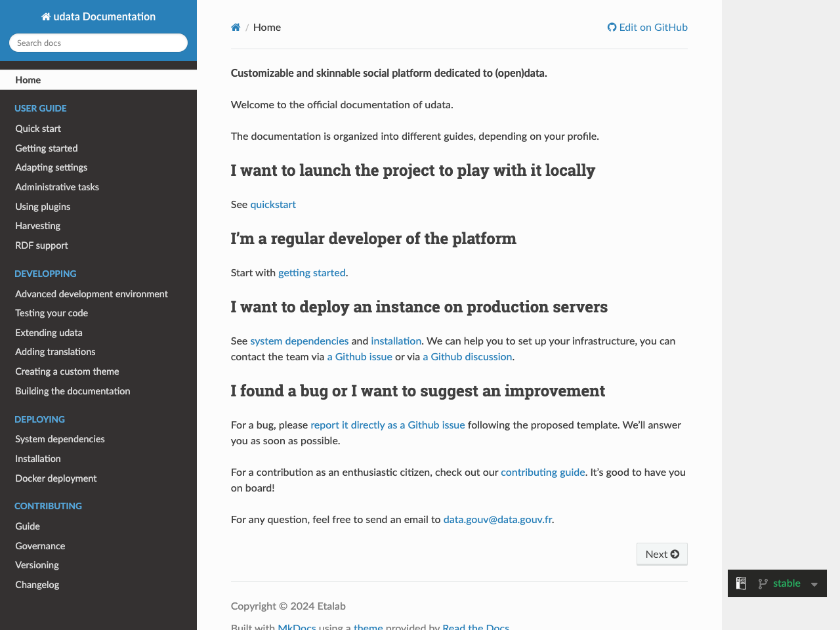
Task: Open udata Documentation title link
Action: tap(98, 16)
